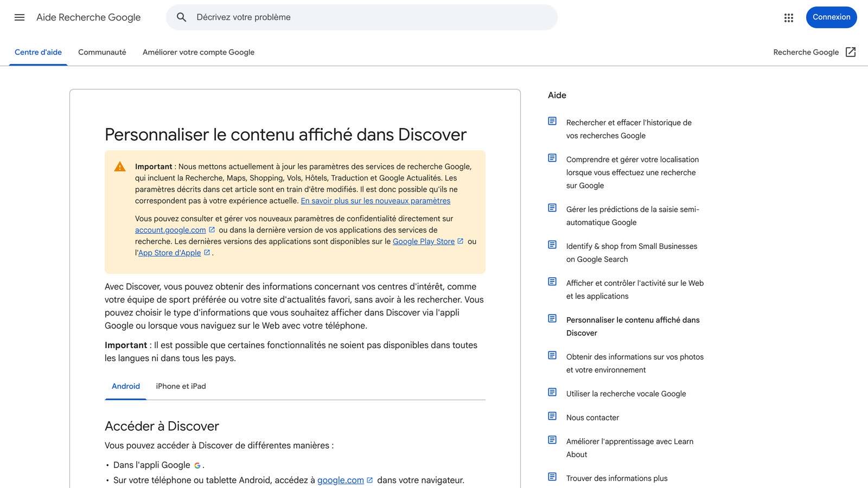Open Améliorer l'apprentissage avec Learn About

click(x=630, y=448)
